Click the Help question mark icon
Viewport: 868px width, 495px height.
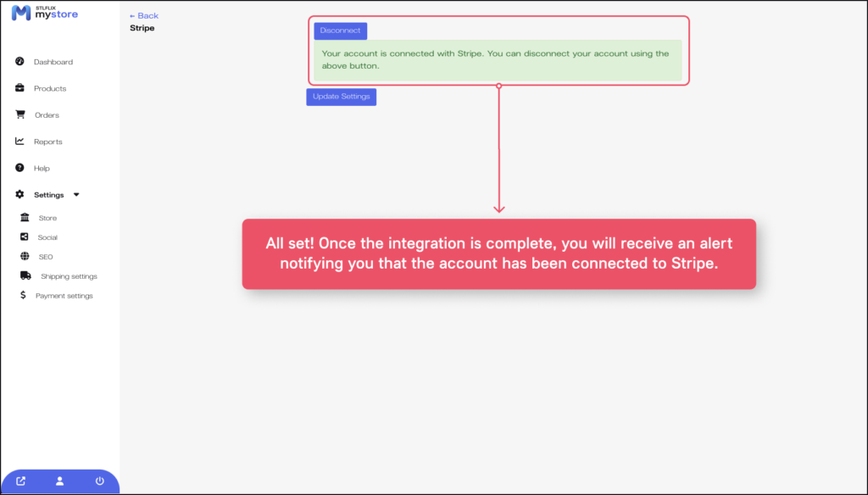click(19, 168)
